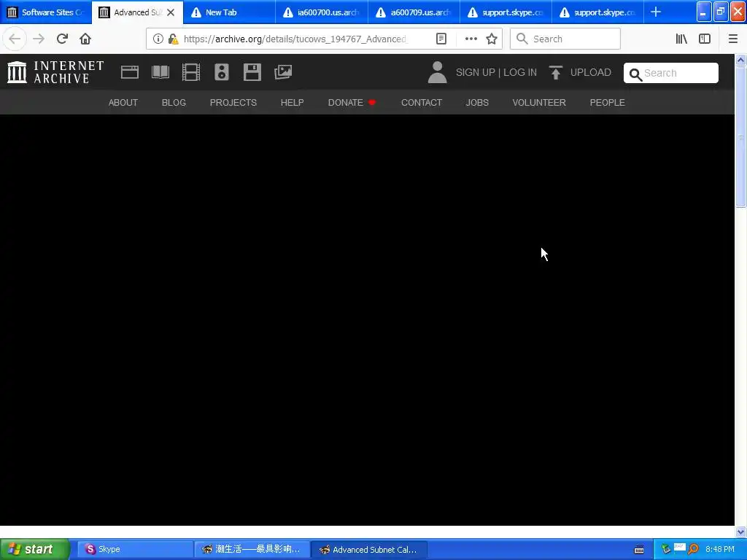Viewport: 747px width, 560px height.
Task: Click LOG IN link
Action: click(520, 72)
